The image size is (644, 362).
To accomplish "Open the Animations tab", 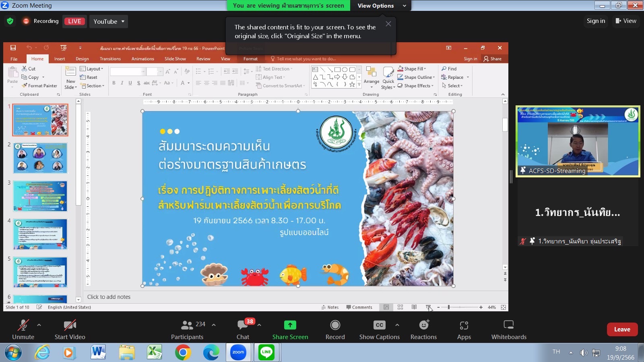I will (x=143, y=59).
